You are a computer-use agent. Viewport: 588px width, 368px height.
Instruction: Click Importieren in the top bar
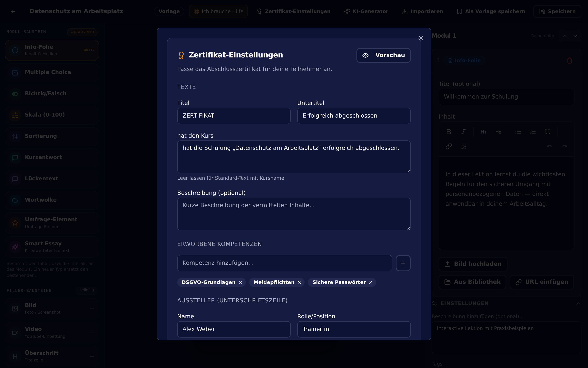click(x=422, y=11)
